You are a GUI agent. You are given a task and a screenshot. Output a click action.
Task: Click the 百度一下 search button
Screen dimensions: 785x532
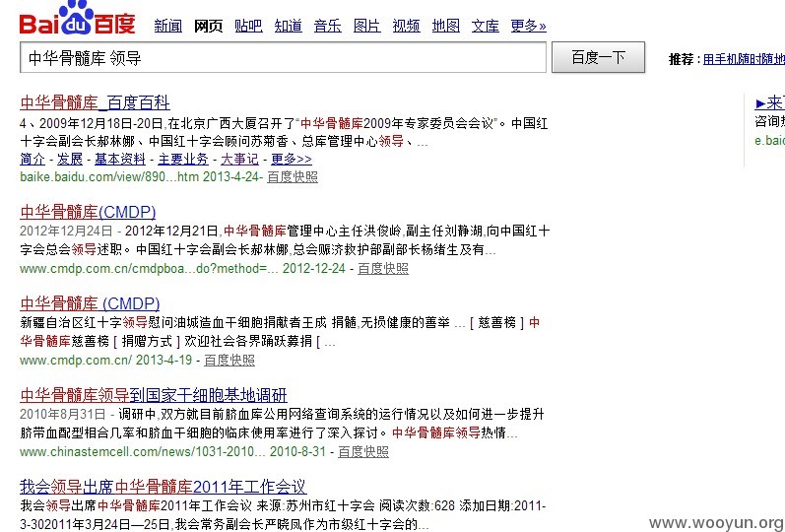[598, 57]
